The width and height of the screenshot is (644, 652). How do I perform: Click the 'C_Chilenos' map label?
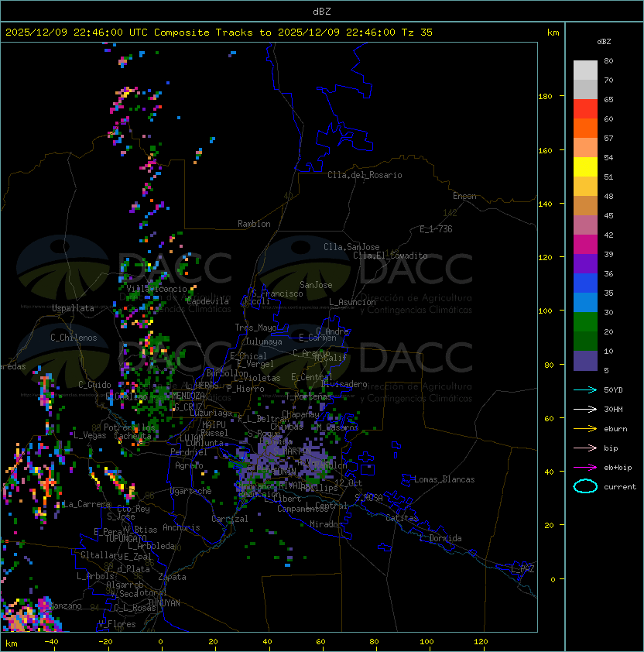[74, 338]
